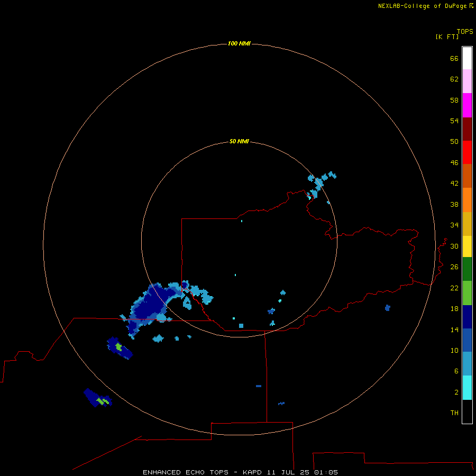Click the dark orange 46 swatch
Screen dimensions: 476x476
[467, 176]
